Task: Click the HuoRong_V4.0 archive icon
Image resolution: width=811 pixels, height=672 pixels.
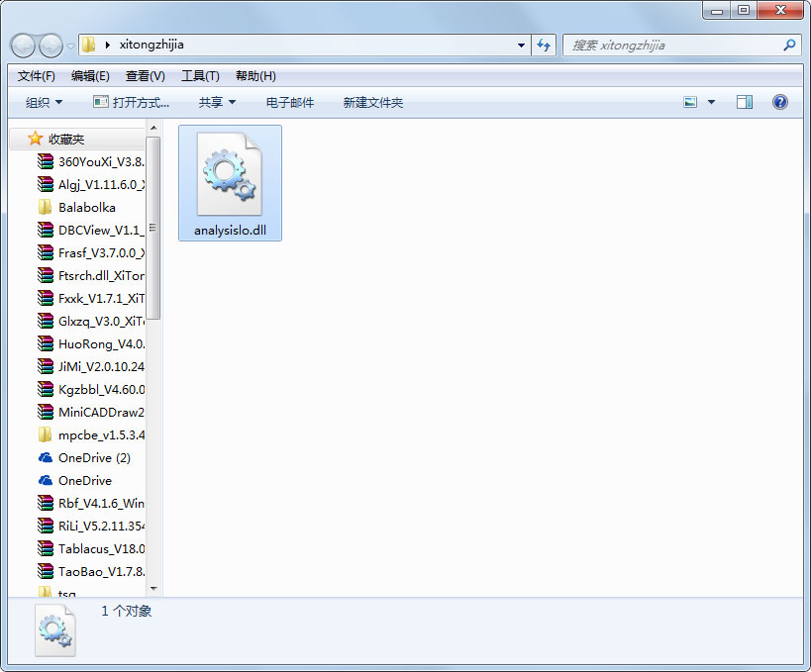Action: (46, 343)
